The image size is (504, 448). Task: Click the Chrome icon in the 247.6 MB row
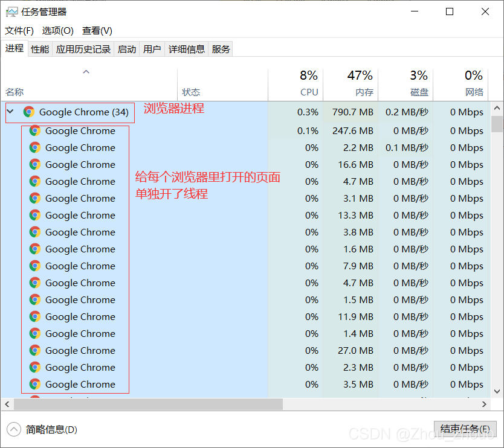click(x=35, y=130)
